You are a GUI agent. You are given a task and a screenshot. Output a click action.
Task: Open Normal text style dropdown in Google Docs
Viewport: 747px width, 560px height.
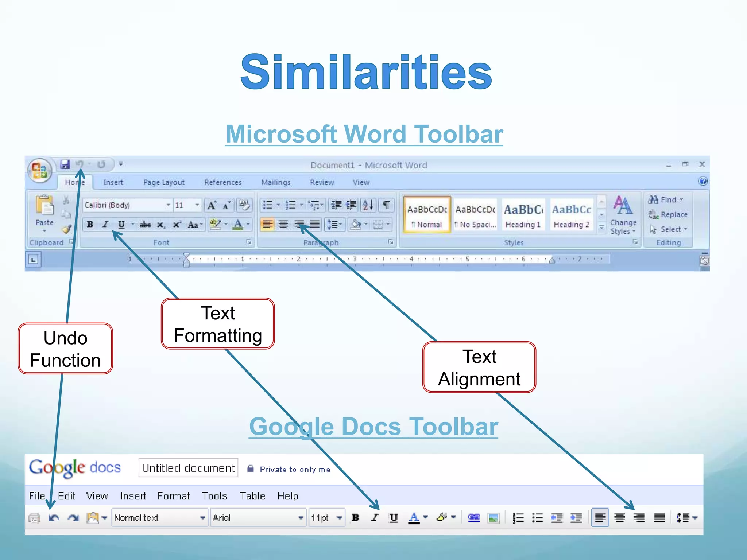point(160,518)
